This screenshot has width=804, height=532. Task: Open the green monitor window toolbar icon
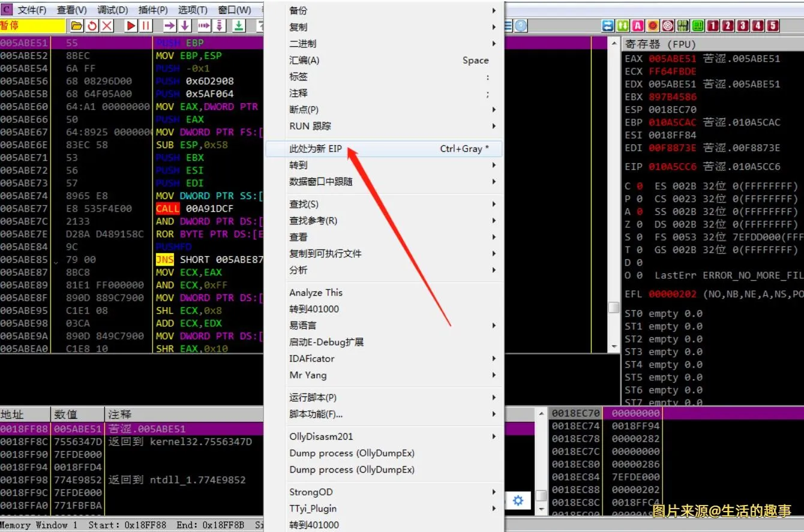697,25
